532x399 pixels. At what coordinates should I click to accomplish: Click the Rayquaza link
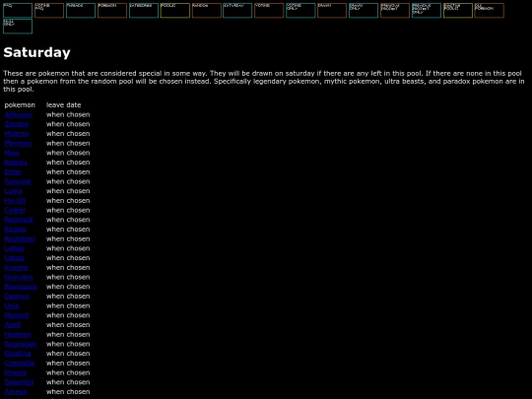coord(21,287)
